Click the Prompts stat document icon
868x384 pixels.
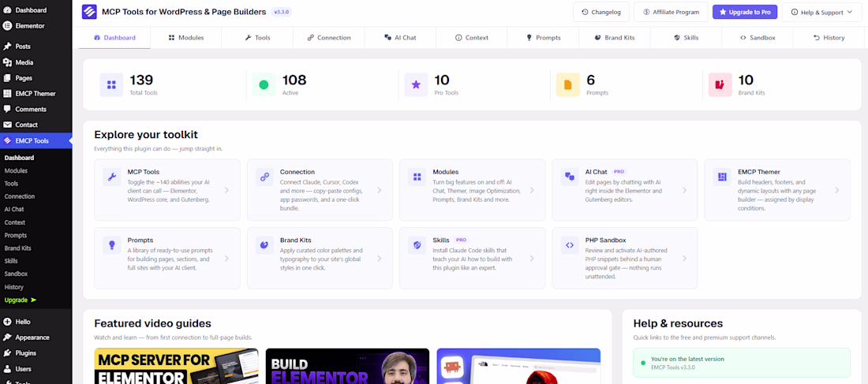pos(567,84)
